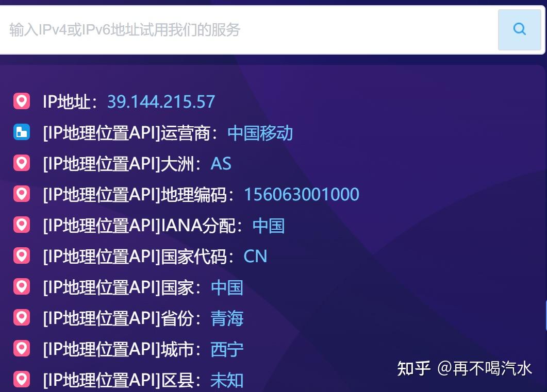Select the district value 未知
Screen dimensions: 547x392
pos(227,380)
